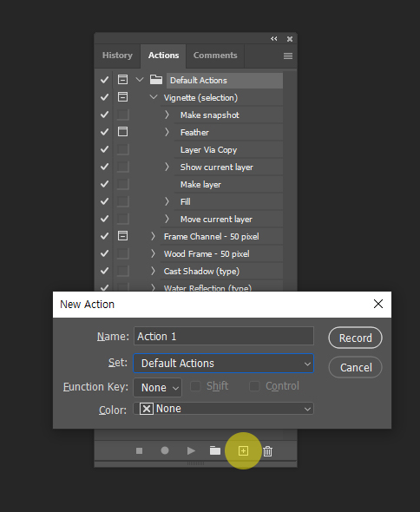Select the Move current layer step
This screenshot has width=420, height=512.
(228, 219)
